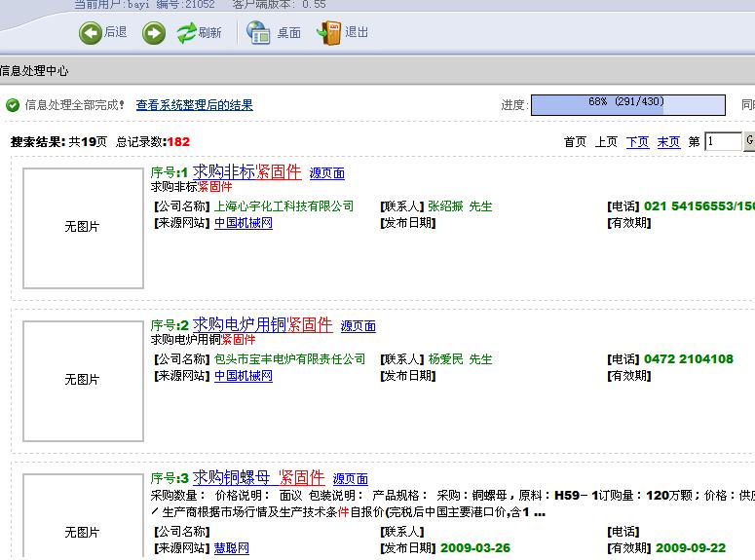Jump to last page 末页

pos(668,142)
